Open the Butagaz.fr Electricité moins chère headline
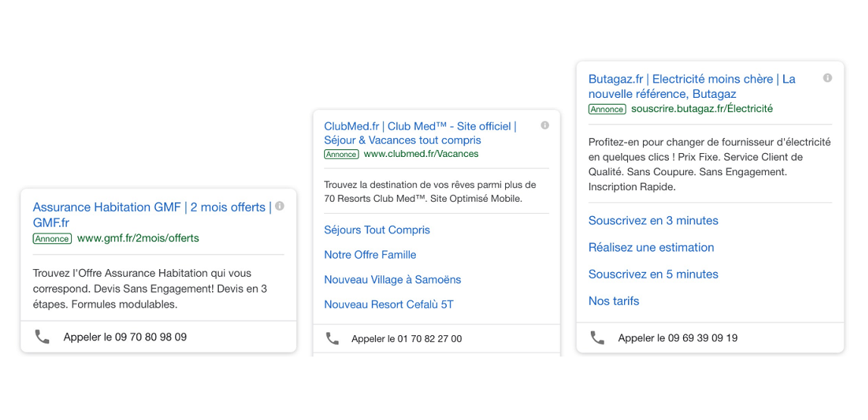The image size is (868, 420). (x=692, y=86)
